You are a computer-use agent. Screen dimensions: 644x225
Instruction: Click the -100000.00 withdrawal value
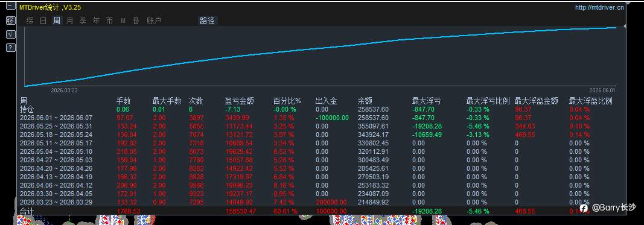(332, 118)
